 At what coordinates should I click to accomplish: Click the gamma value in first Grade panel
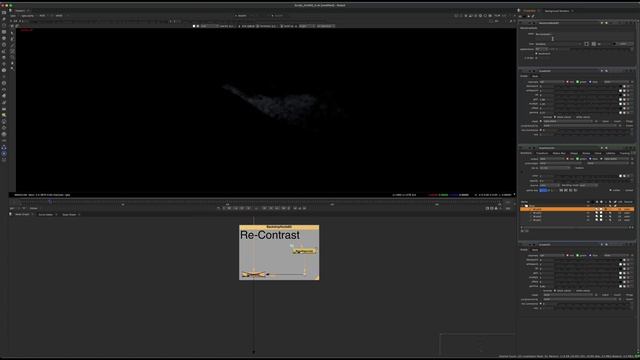click(x=547, y=113)
